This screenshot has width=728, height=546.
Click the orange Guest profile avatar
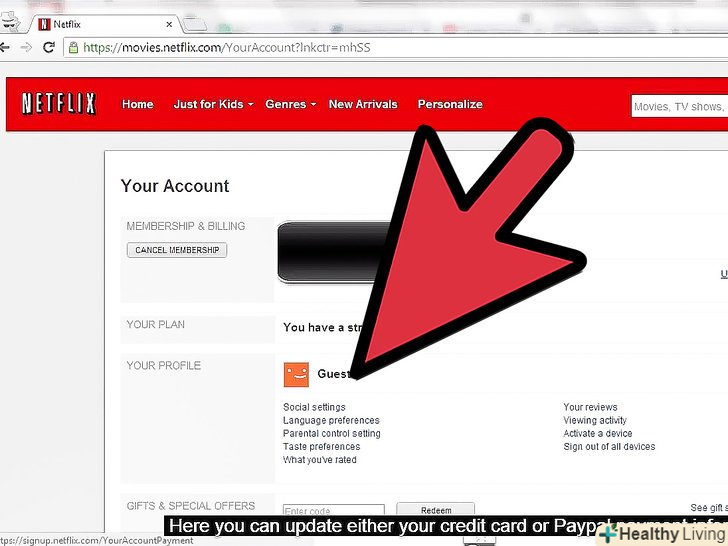pyautogui.click(x=296, y=375)
